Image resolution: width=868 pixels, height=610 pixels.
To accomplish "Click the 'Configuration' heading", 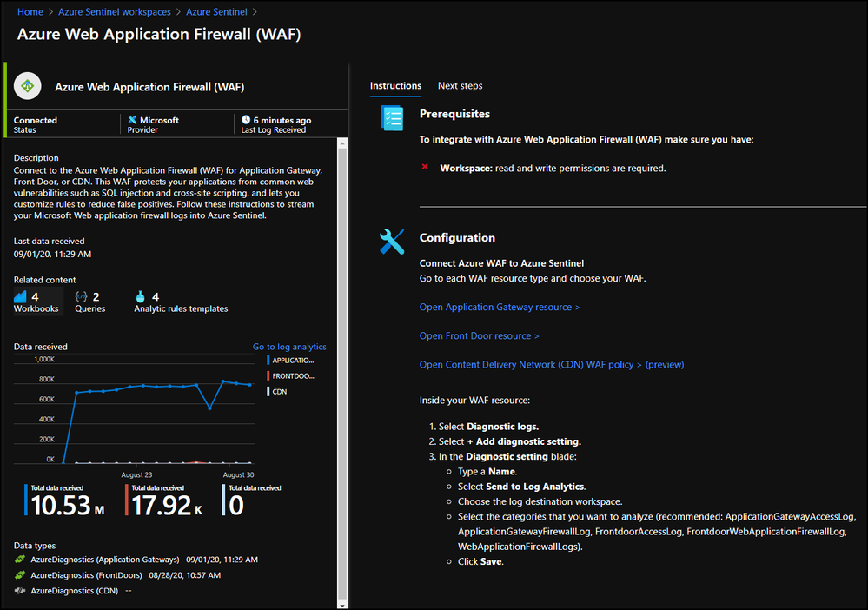I will click(x=457, y=237).
